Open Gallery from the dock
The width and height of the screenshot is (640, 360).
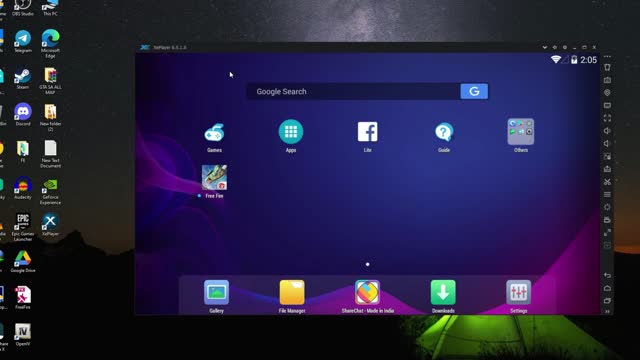pyautogui.click(x=216, y=292)
